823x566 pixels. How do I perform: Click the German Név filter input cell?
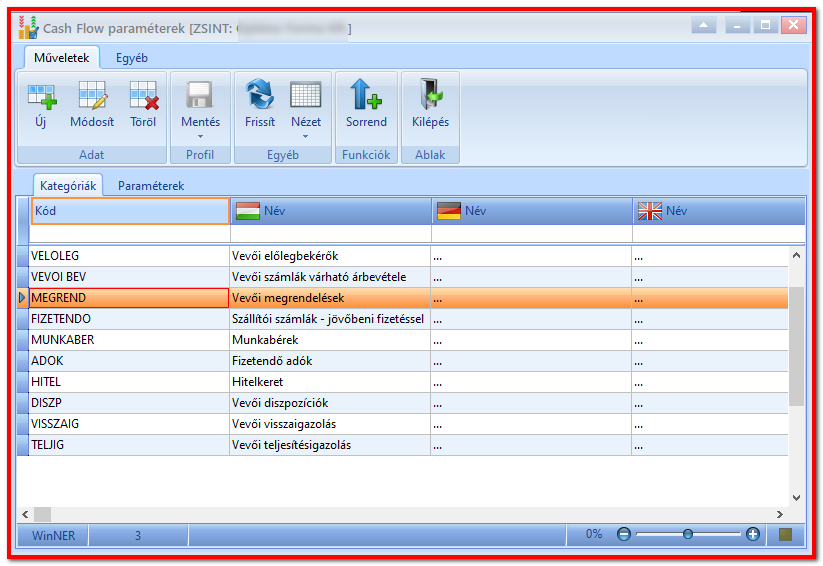pos(532,234)
